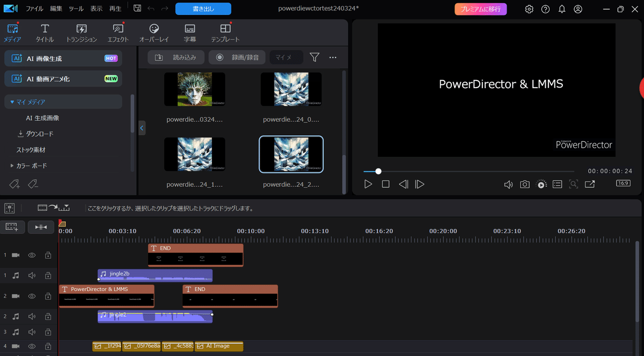Open the 字幕 subtitle room tab

(189, 32)
